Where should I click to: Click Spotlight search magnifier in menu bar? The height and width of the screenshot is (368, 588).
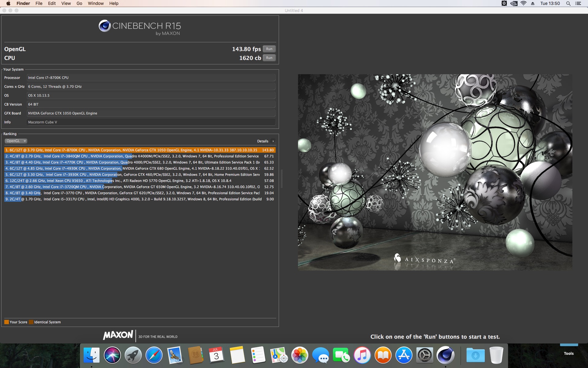tap(568, 3)
